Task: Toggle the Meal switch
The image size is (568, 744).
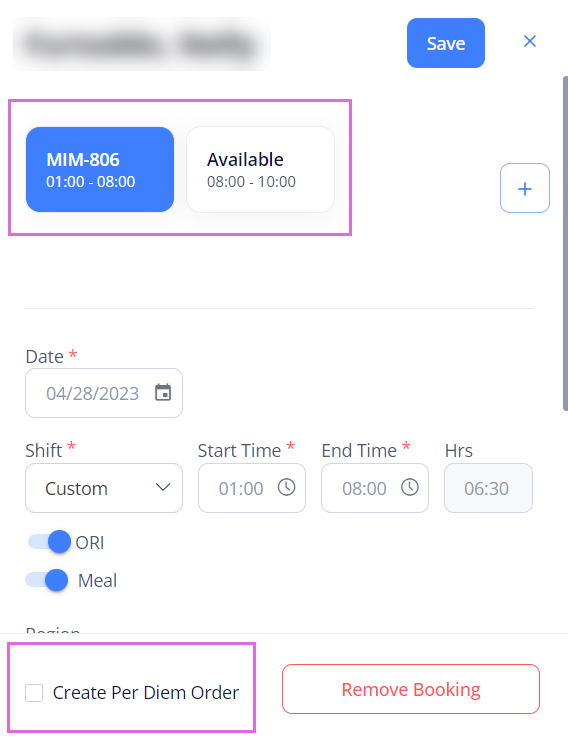Action: [x=47, y=580]
